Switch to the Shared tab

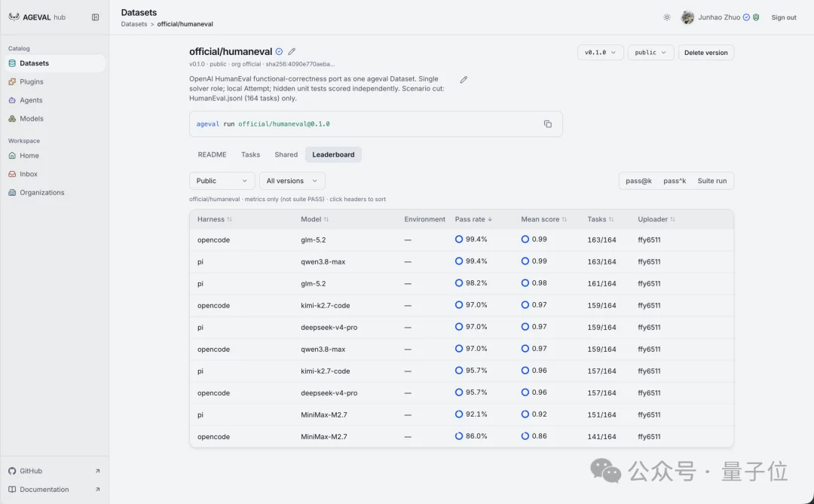pos(286,154)
